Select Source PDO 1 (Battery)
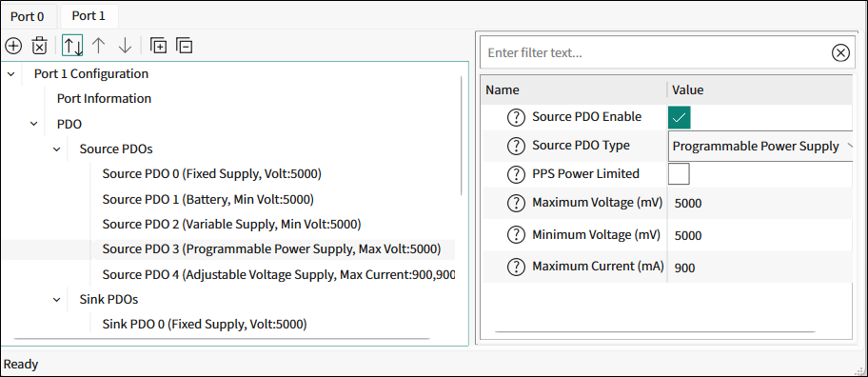868x377 pixels. coord(208,199)
